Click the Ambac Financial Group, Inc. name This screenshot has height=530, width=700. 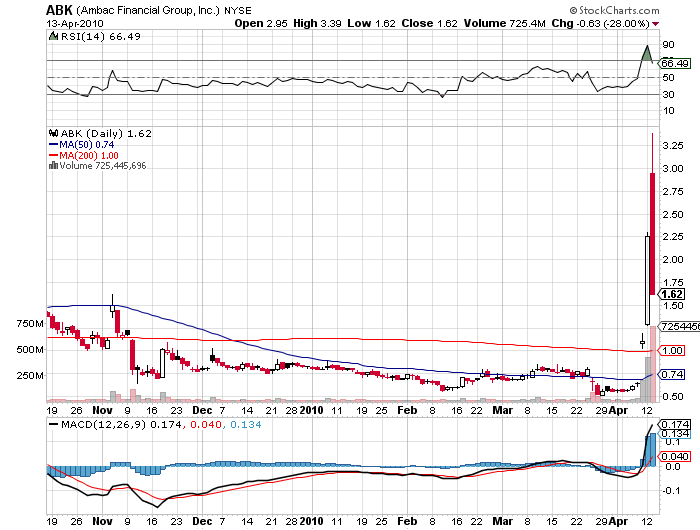tap(148, 10)
